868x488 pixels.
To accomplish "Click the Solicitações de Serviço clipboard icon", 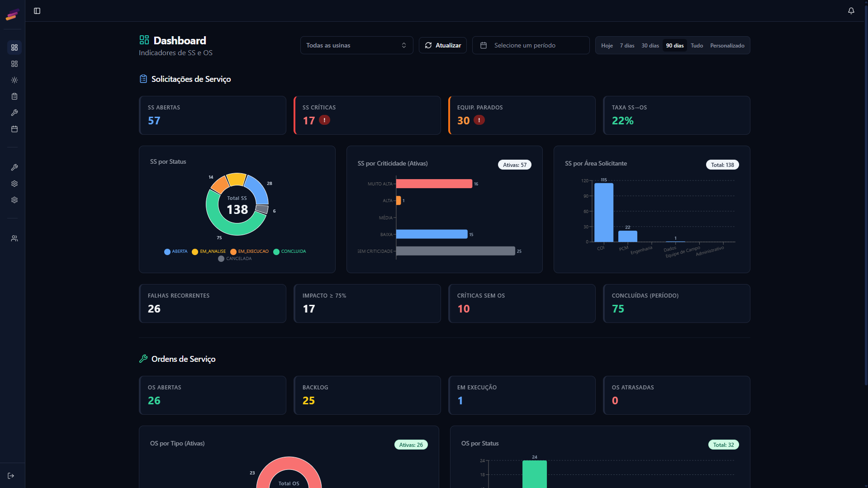I will [143, 79].
